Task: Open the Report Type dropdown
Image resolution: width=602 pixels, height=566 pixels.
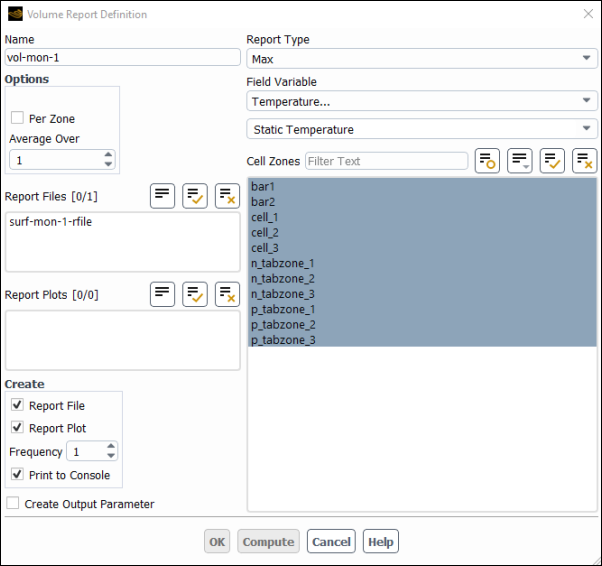Action: click(x=421, y=59)
